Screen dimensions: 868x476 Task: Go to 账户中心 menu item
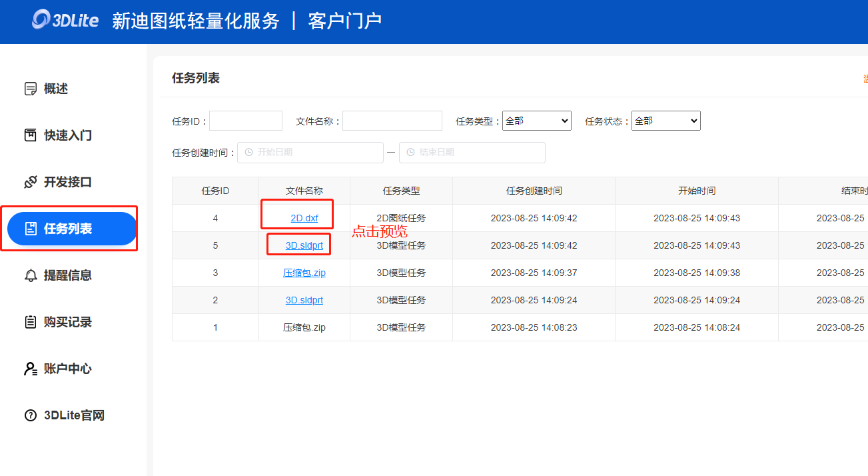click(67, 369)
